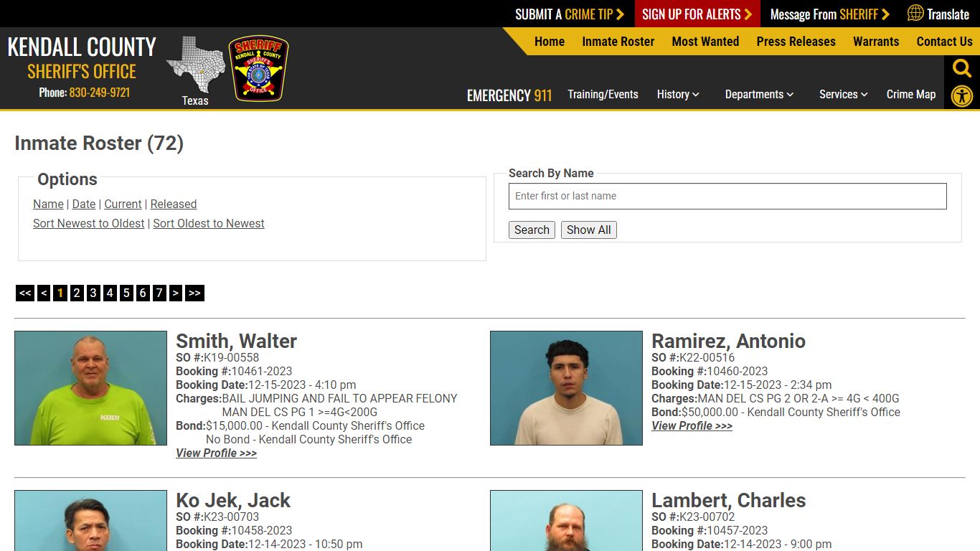This screenshot has width=980, height=551.
Task: Click the name Ramirez, Antonio
Action: click(x=728, y=341)
